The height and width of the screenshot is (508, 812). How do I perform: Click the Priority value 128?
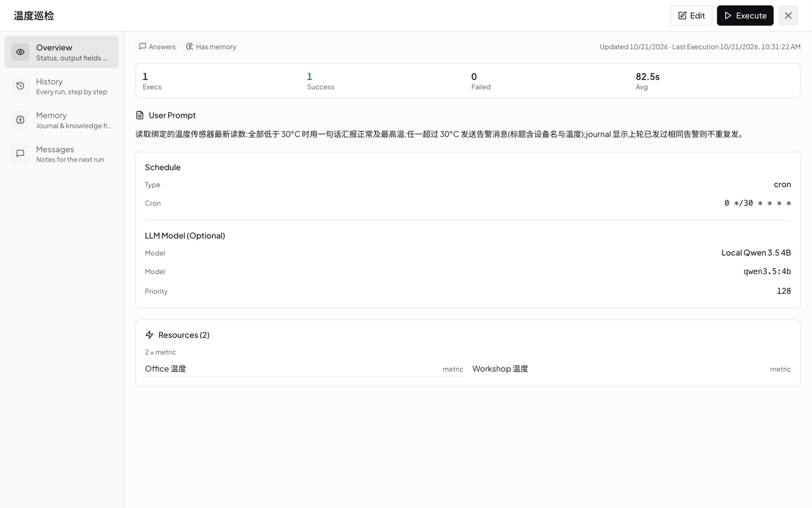[784, 291]
